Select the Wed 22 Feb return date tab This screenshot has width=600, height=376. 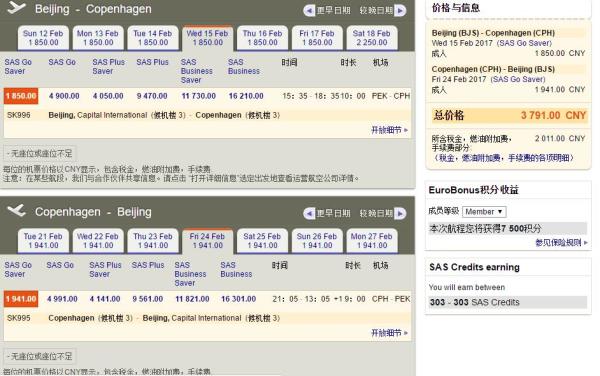[98, 241]
